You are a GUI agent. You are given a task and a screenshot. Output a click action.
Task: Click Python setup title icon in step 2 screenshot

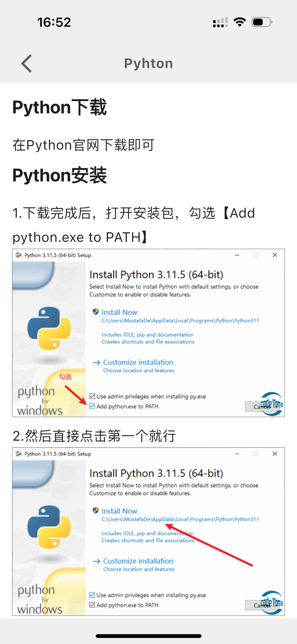(19, 454)
